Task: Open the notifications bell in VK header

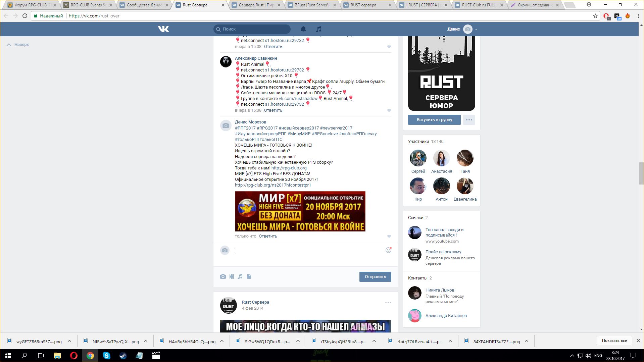Action: point(303,29)
